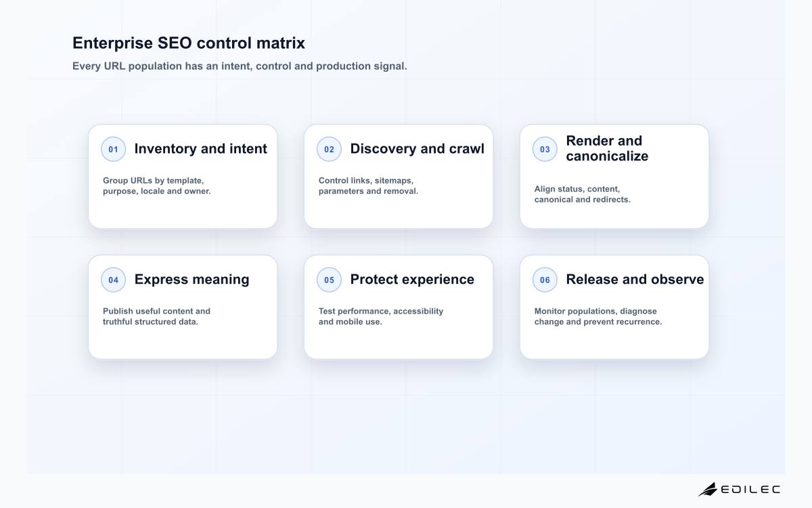Open the Release and observe card title
The image size is (812, 508).
point(635,280)
